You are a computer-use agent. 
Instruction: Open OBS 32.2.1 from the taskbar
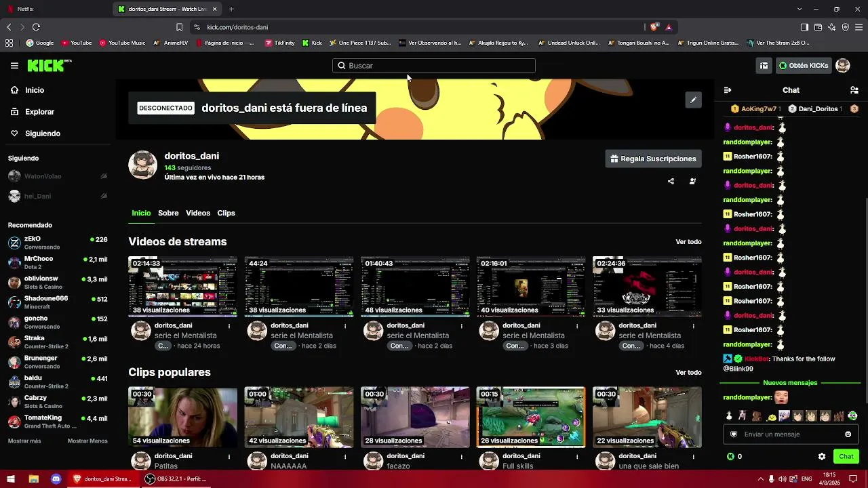click(x=176, y=479)
